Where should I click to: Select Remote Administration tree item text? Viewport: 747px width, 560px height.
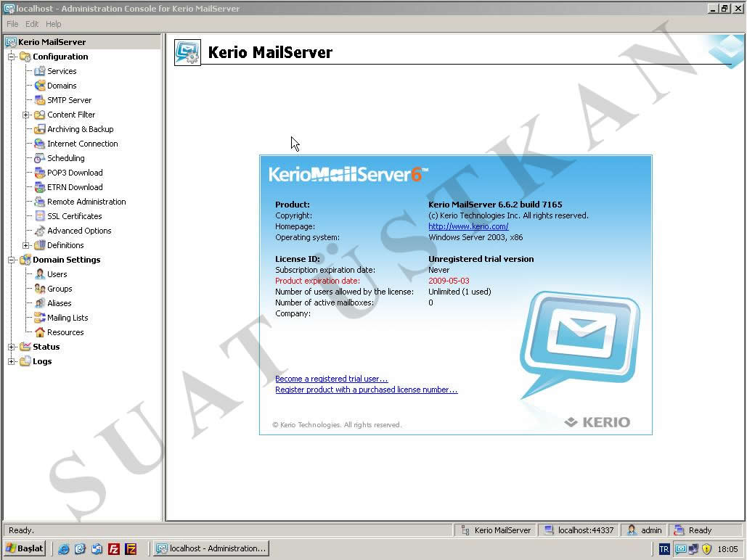point(86,202)
